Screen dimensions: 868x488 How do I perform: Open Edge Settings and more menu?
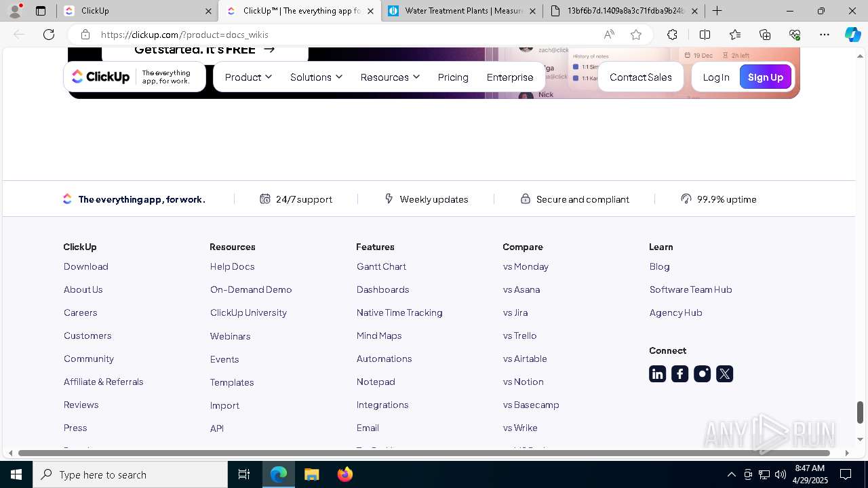tap(825, 35)
